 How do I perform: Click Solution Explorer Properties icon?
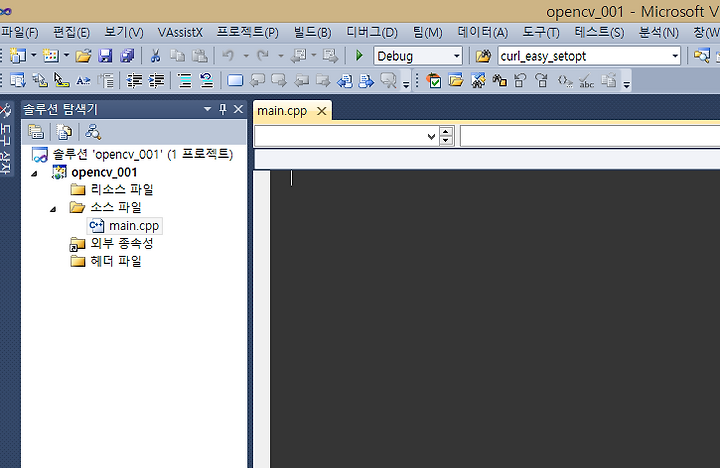[36, 132]
